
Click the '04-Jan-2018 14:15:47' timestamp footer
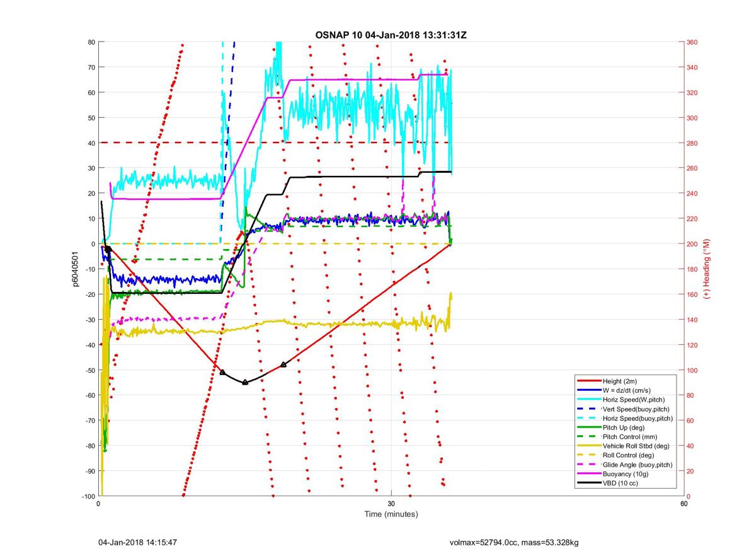(x=137, y=542)
